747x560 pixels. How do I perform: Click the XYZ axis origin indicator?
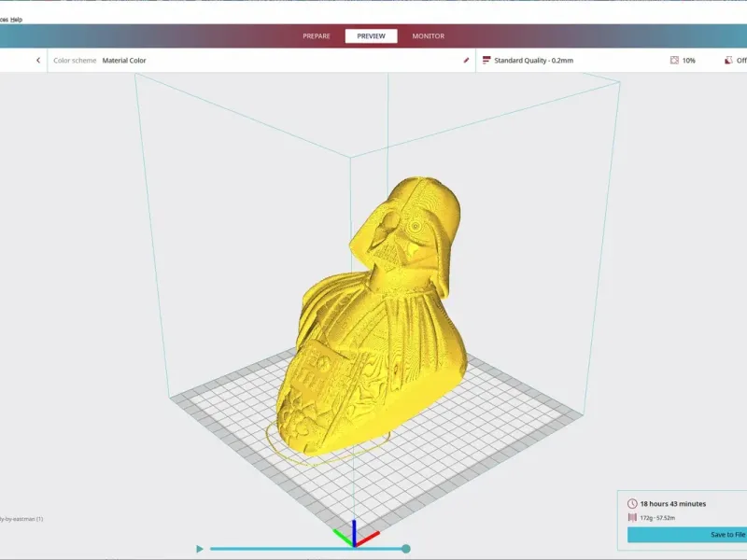tap(355, 534)
